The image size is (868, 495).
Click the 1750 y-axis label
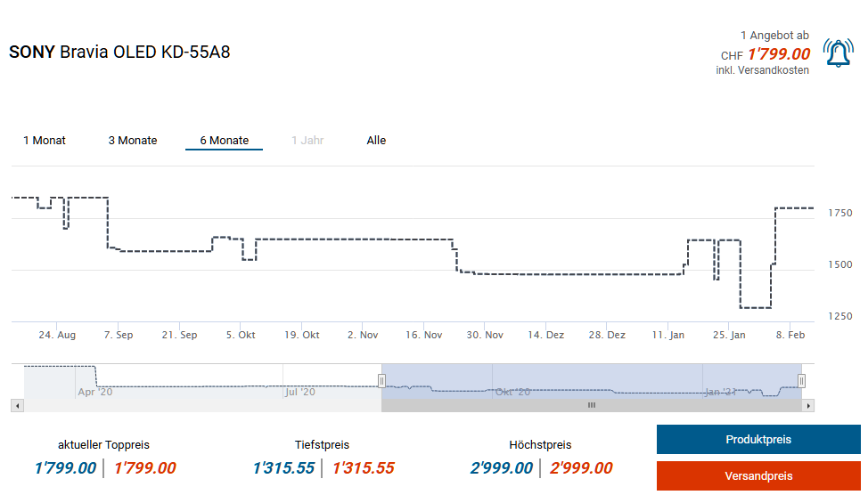pos(840,213)
